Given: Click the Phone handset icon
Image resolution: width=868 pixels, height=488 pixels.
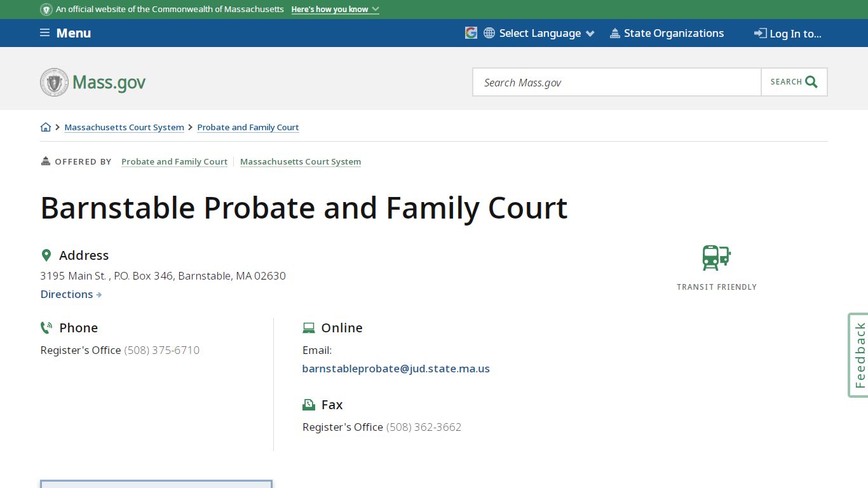Looking at the screenshot, I should pos(46,328).
